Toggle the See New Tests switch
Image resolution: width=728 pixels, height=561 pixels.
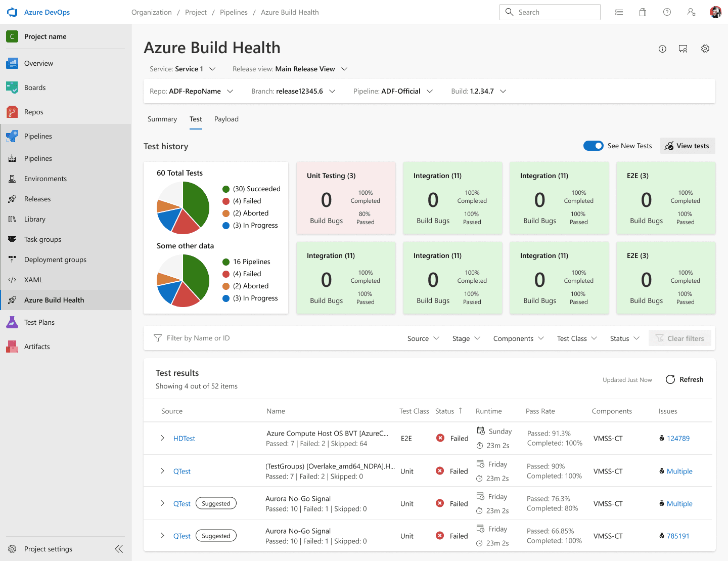pos(594,146)
